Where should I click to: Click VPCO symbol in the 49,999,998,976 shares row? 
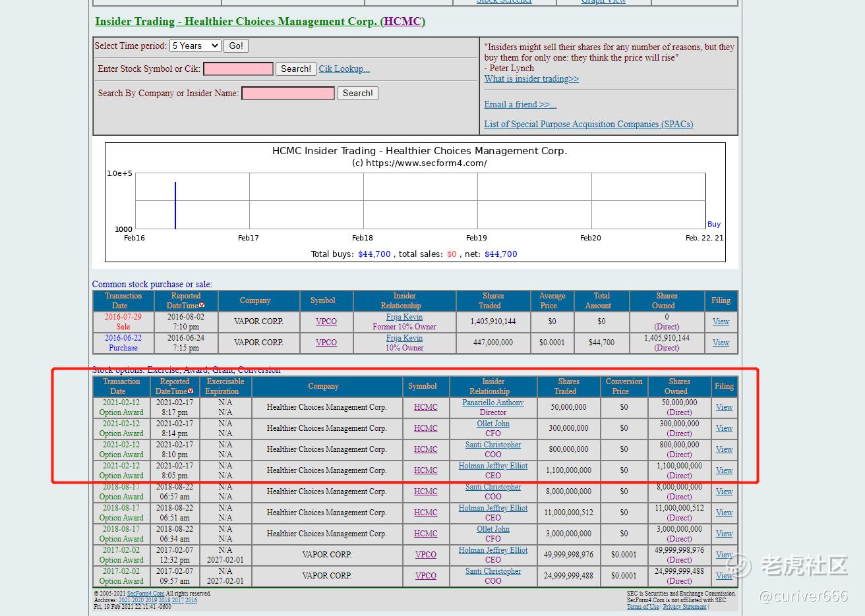point(426,555)
